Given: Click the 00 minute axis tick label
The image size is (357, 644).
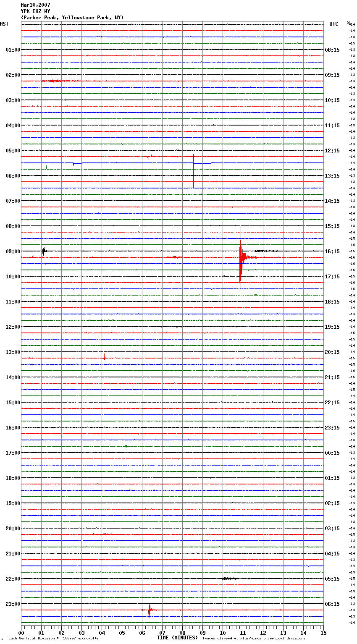Looking at the screenshot, I should pyautogui.click(x=21, y=633).
